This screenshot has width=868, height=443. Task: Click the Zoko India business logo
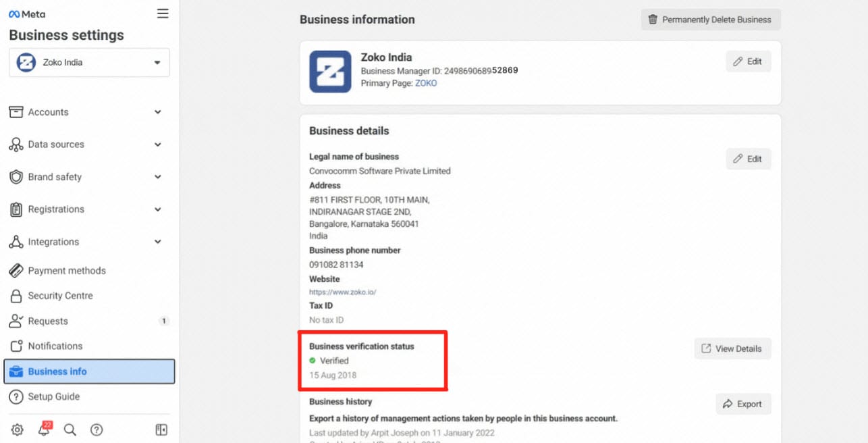pyautogui.click(x=330, y=72)
